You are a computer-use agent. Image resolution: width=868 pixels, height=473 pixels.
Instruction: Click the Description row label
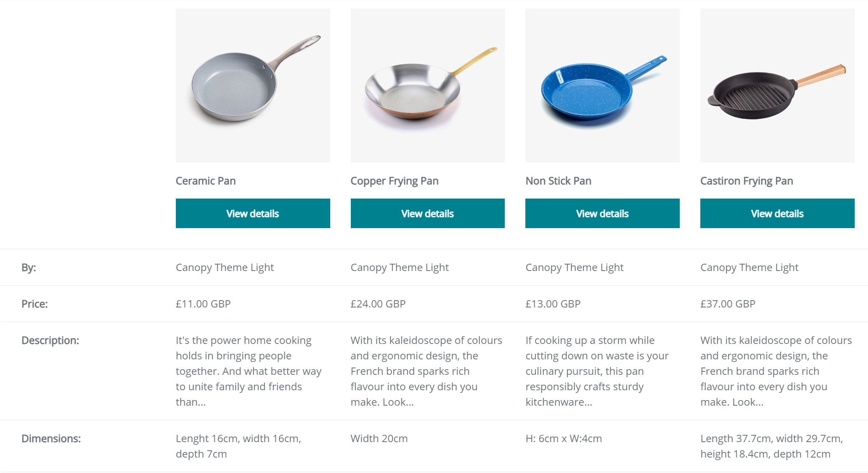[50, 340]
